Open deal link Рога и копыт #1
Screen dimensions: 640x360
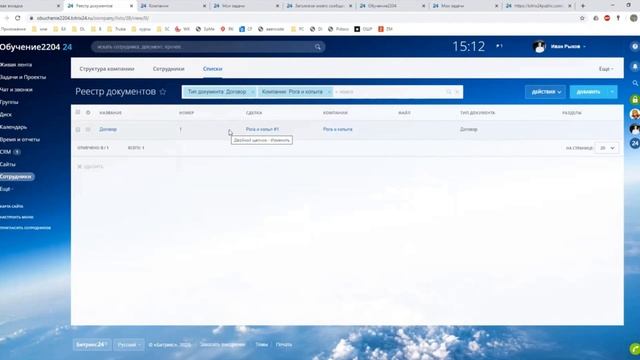pos(262,129)
